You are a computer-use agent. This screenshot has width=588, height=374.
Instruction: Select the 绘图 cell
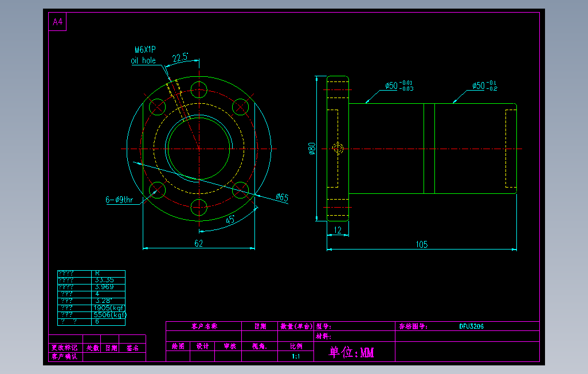(x=178, y=346)
